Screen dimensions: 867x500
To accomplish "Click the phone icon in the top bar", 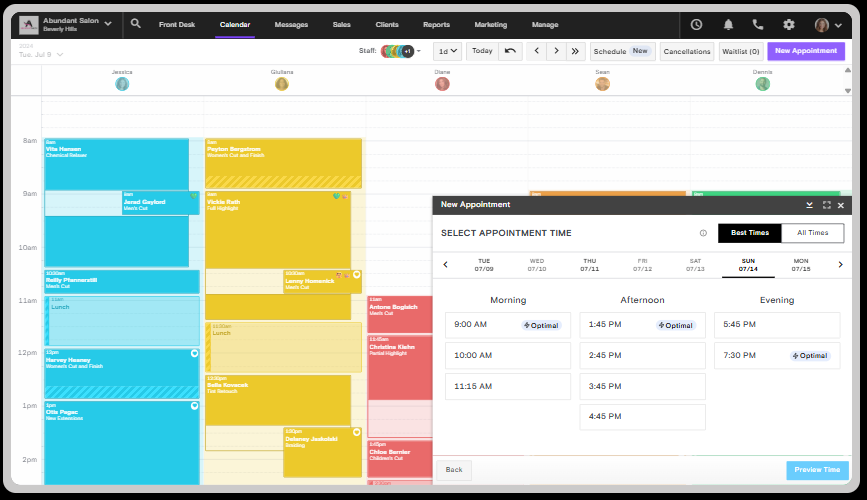I will pos(758,24).
